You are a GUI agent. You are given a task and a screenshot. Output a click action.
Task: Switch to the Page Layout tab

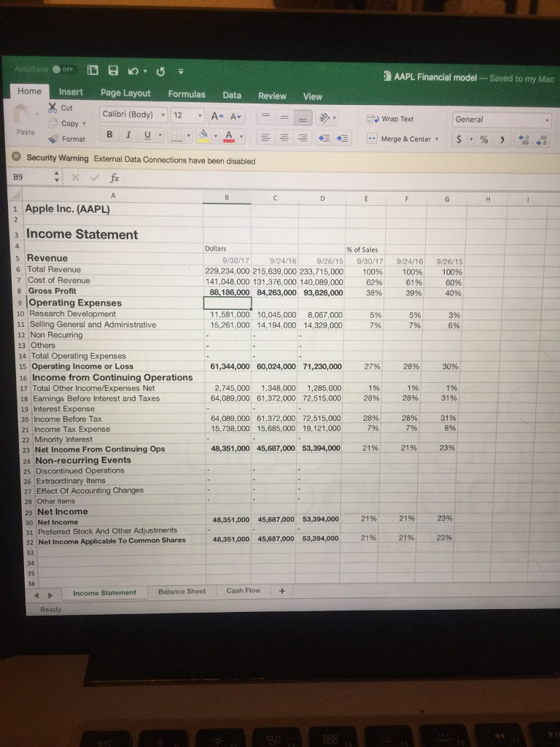click(125, 93)
